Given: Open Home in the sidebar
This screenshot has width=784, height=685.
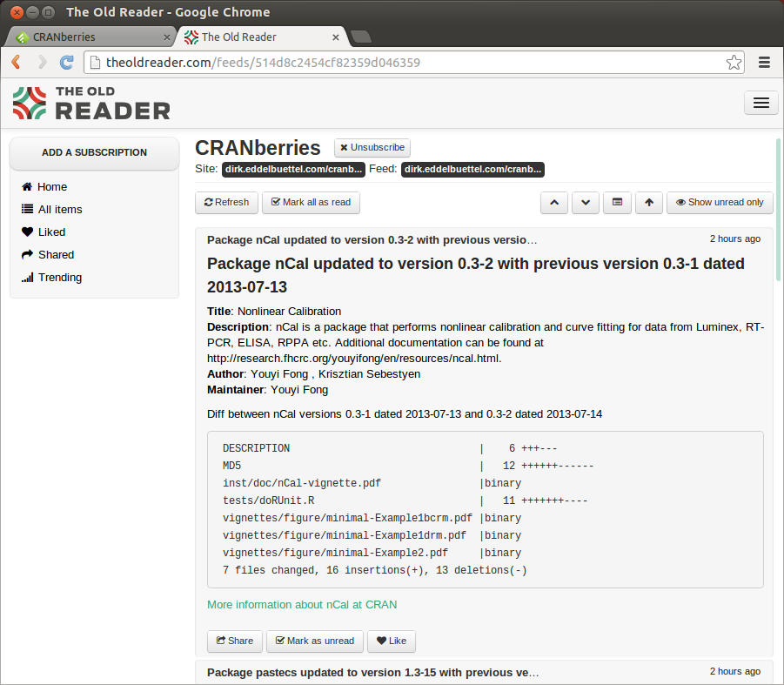Looking at the screenshot, I should tap(44, 187).
